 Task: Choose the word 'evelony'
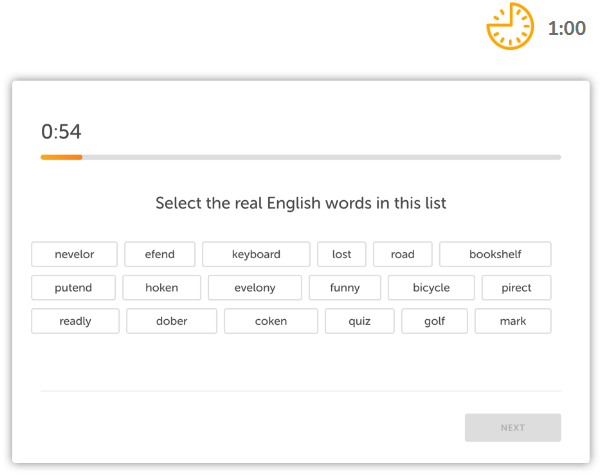coord(255,288)
